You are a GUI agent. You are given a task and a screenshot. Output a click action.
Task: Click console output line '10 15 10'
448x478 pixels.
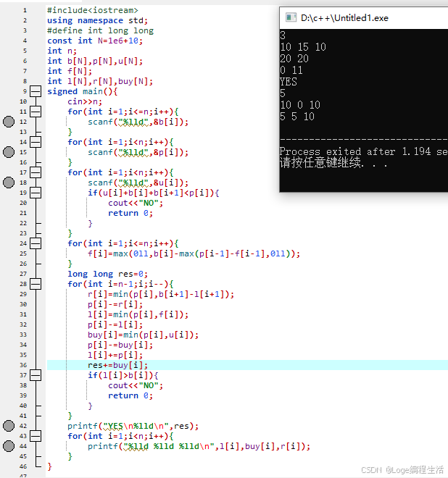tap(303, 47)
